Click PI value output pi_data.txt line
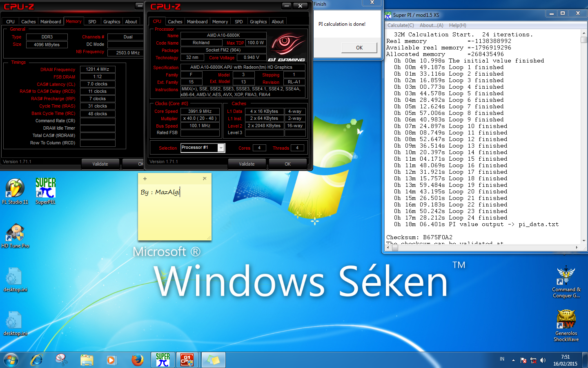The height and width of the screenshot is (368, 588). (476, 224)
